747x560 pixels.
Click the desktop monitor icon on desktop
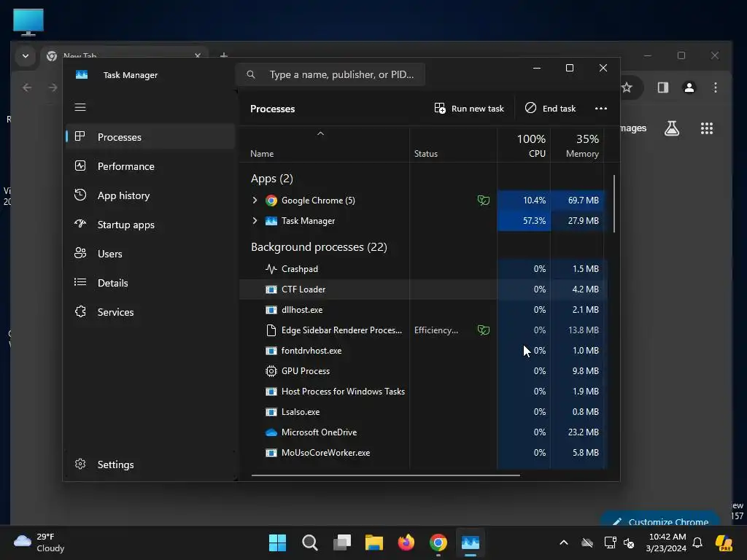(x=28, y=22)
